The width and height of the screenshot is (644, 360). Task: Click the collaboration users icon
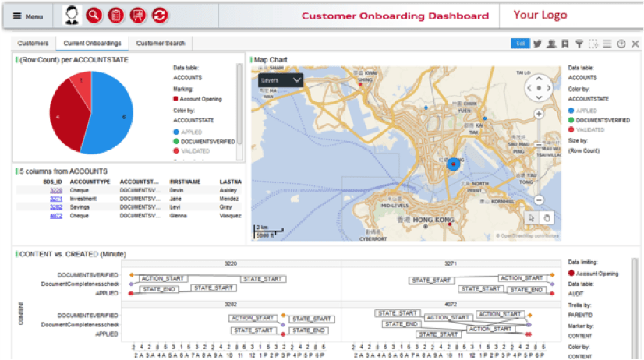point(551,44)
